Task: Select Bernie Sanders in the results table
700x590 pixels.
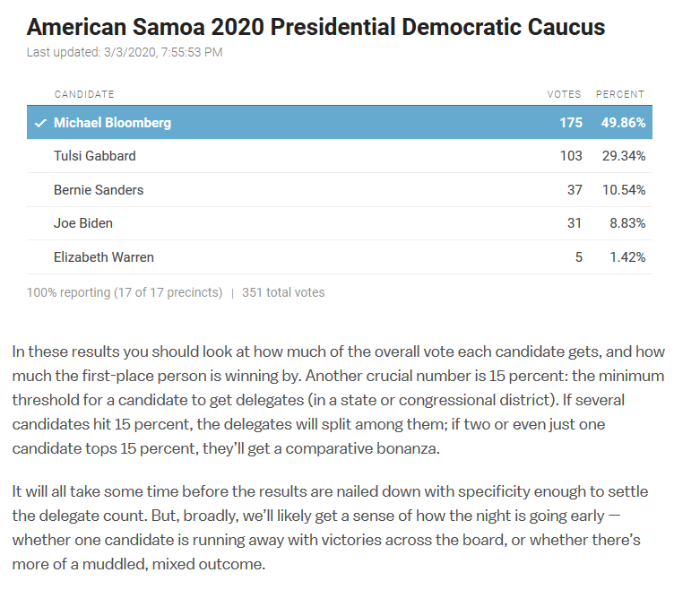Action: coord(99,190)
